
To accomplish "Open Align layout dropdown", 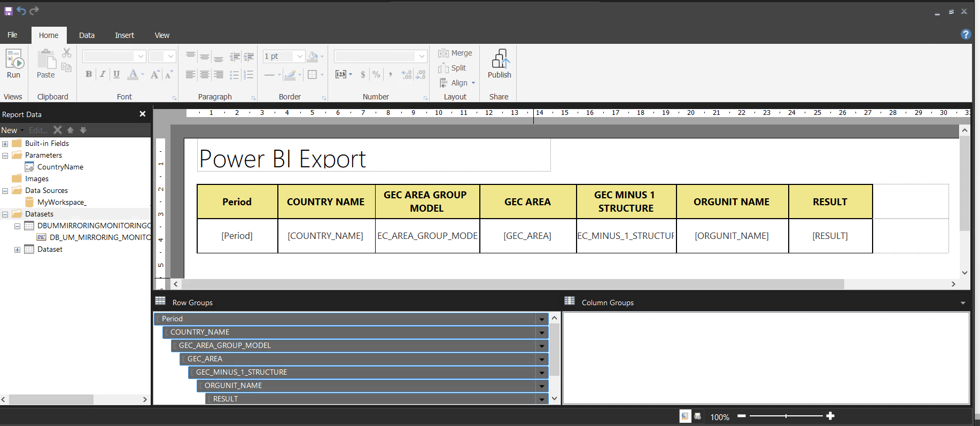I will [457, 83].
